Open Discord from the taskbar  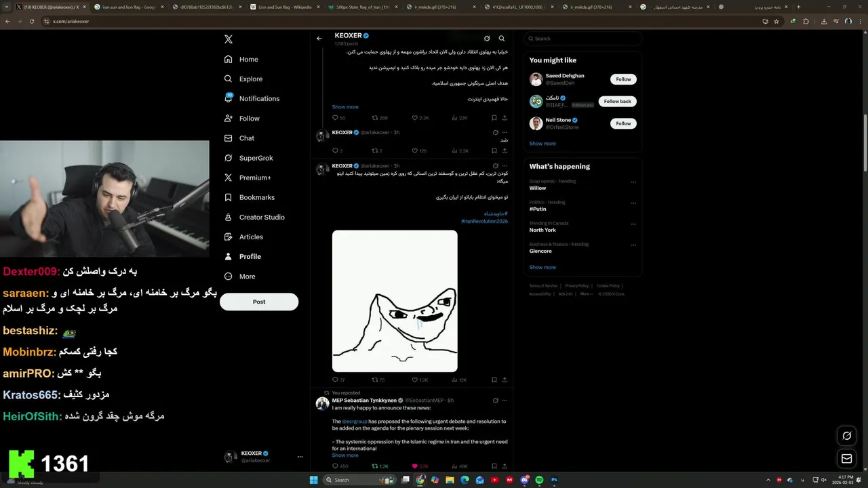[x=524, y=480]
